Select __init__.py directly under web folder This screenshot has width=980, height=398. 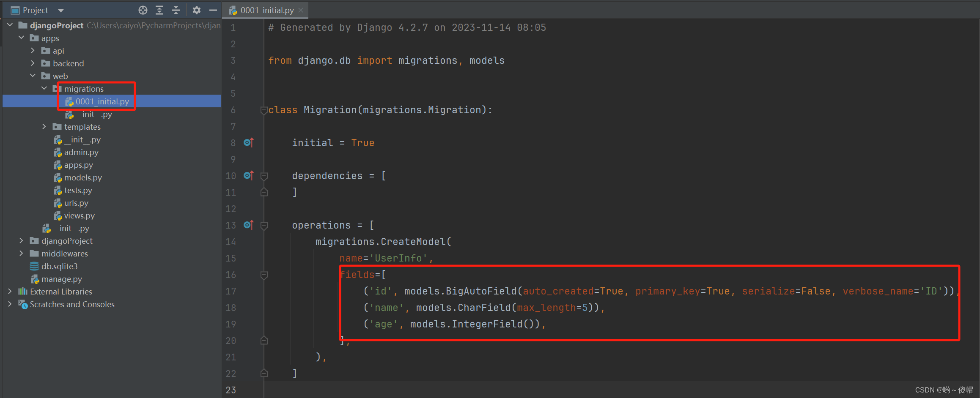pos(82,139)
